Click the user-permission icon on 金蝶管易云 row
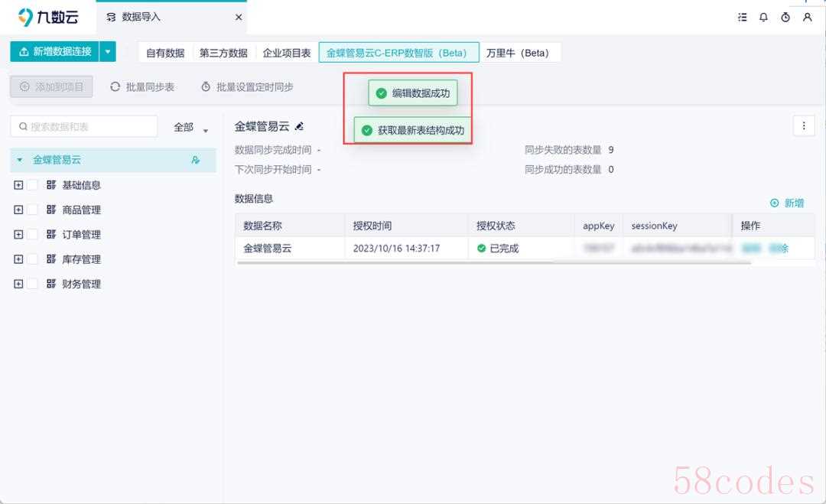Image resolution: width=826 pixels, height=504 pixels. point(196,160)
